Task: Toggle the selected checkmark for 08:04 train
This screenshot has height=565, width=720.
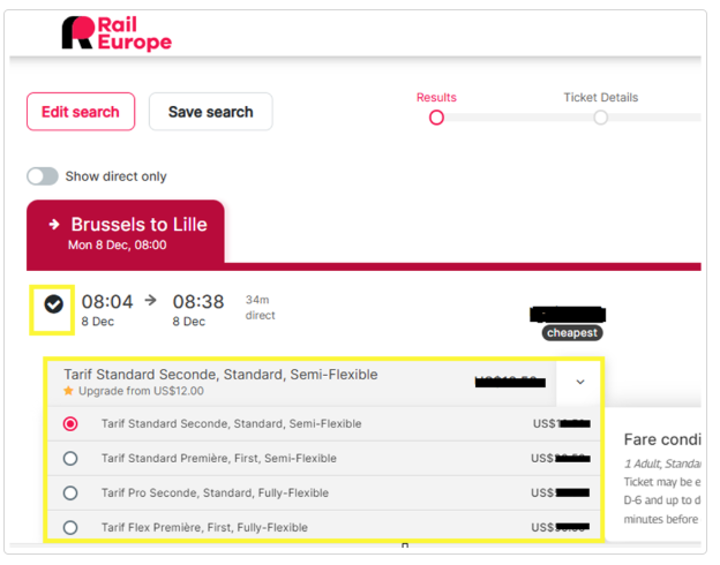Action: pyautogui.click(x=54, y=304)
